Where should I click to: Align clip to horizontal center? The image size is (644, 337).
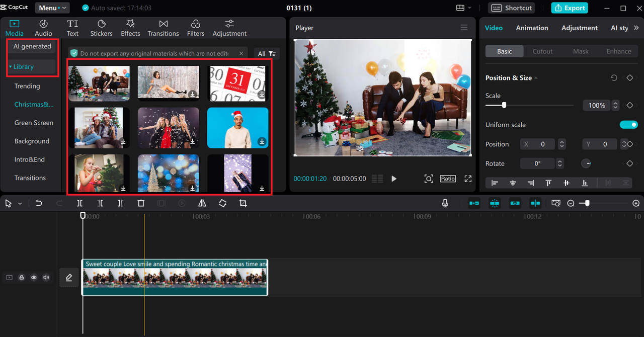point(513,183)
